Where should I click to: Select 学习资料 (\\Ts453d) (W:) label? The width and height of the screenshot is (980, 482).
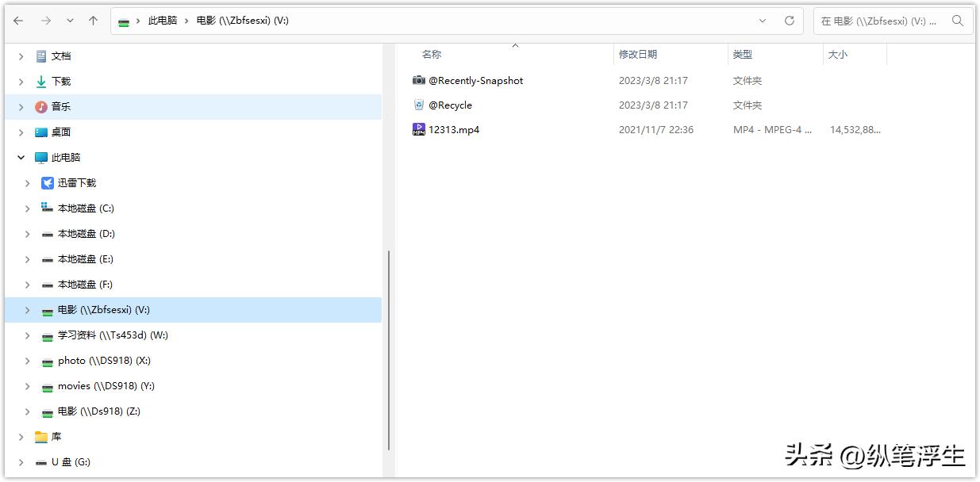click(x=113, y=335)
